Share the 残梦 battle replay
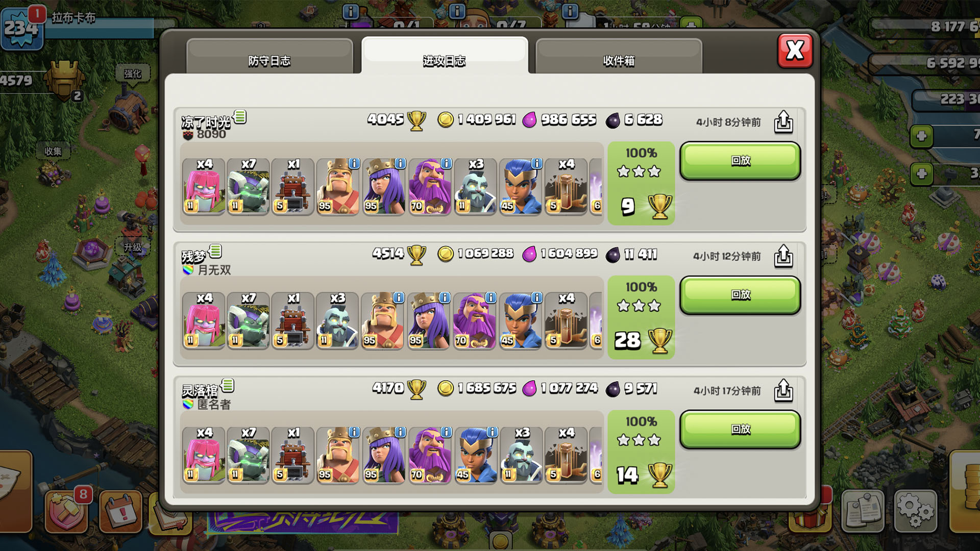The image size is (980, 551). click(x=783, y=256)
